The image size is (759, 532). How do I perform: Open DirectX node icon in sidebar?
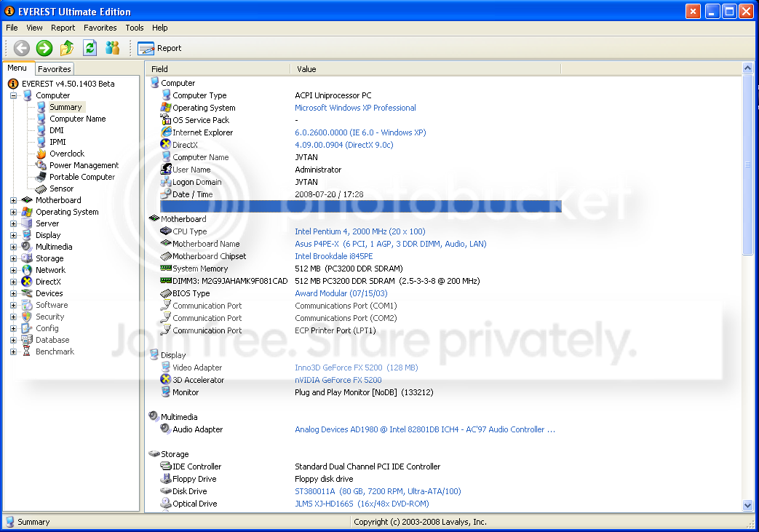(27, 281)
